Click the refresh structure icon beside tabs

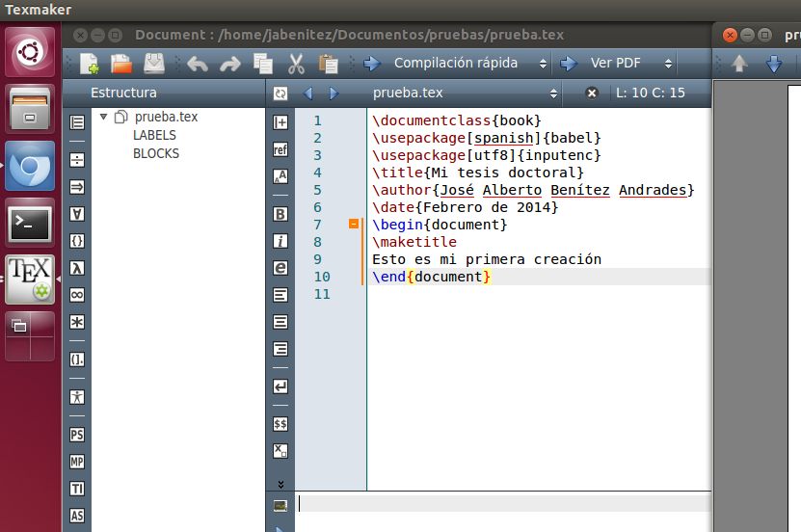280,93
